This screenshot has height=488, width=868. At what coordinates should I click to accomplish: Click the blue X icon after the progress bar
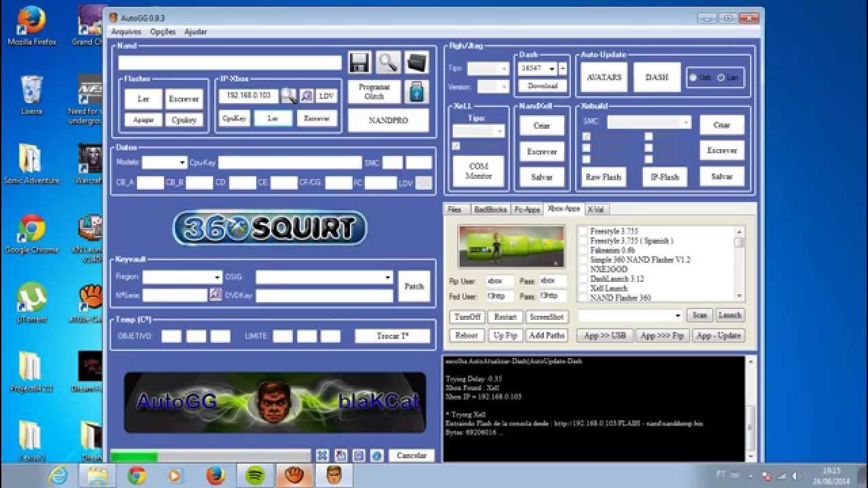coord(323,455)
